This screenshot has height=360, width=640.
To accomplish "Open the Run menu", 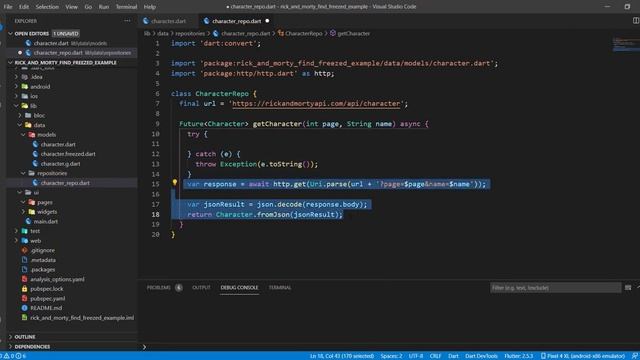I will click(x=104, y=7).
